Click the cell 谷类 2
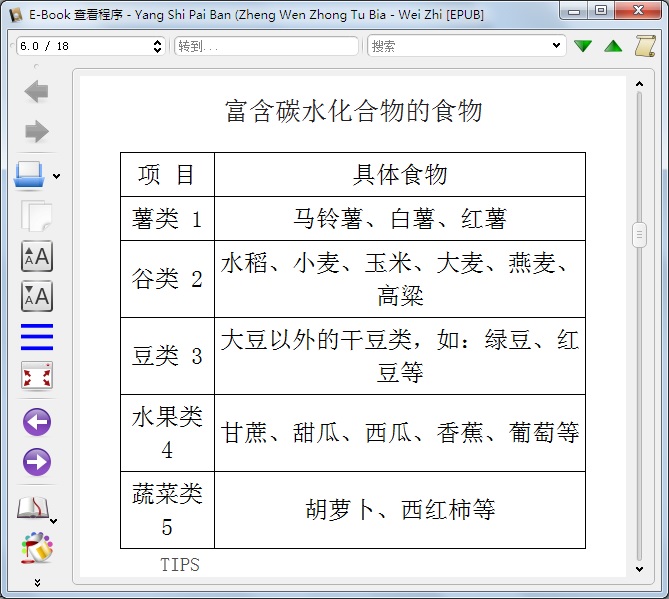Image resolution: width=669 pixels, height=599 pixels. point(167,279)
